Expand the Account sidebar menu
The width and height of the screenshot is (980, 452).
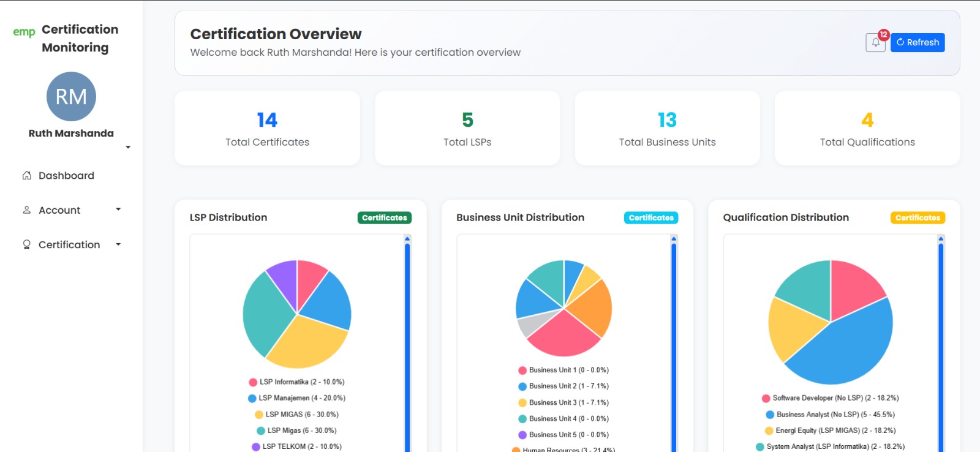point(71,210)
